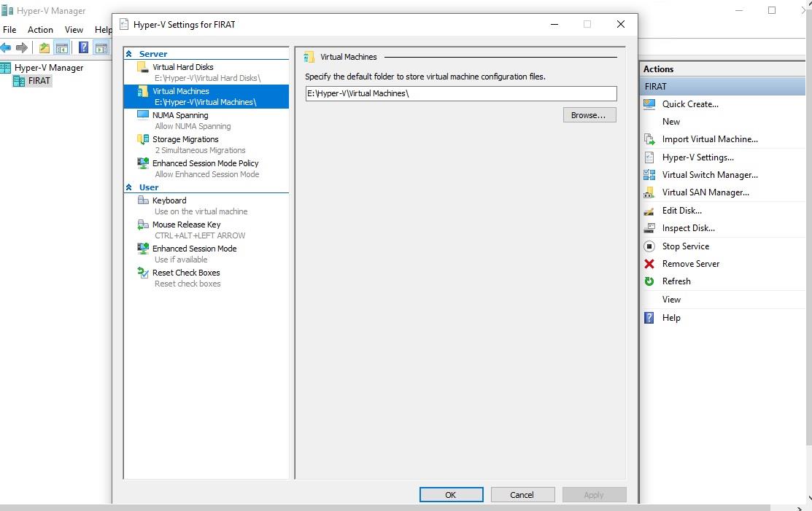
Task: Click the Quick Create icon in Actions
Action: pos(649,104)
